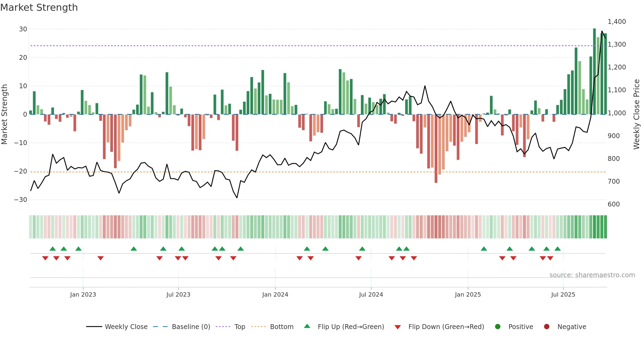Click the last flip up marker after Jan 2025
Image resolution: width=644 pixels, height=362 pixels.
coord(558,249)
